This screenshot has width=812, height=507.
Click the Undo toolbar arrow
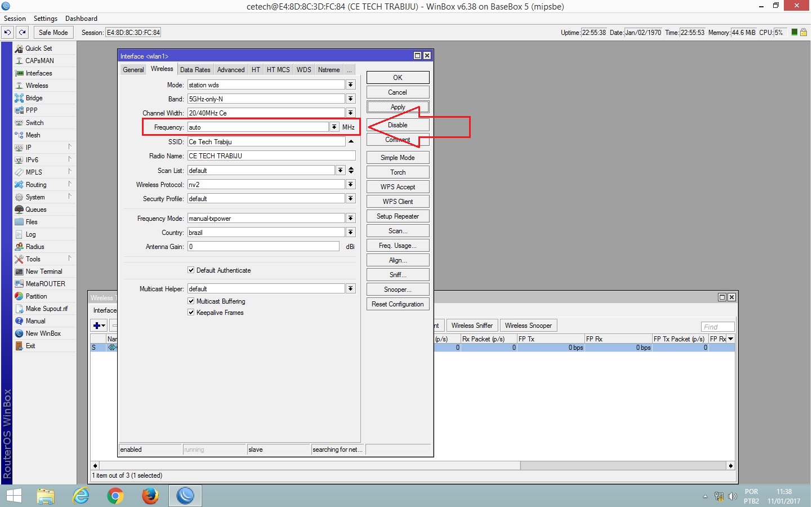(x=8, y=33)
